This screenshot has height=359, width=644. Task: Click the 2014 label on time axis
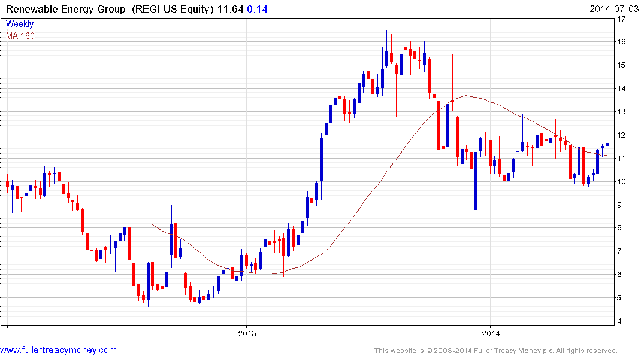tap(491, 333)
